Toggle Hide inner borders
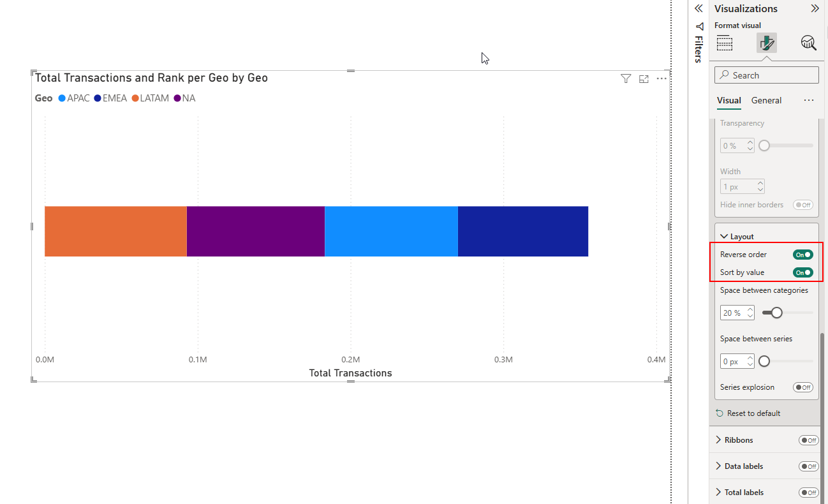The image size is (828, 504). tap(803, 205)
